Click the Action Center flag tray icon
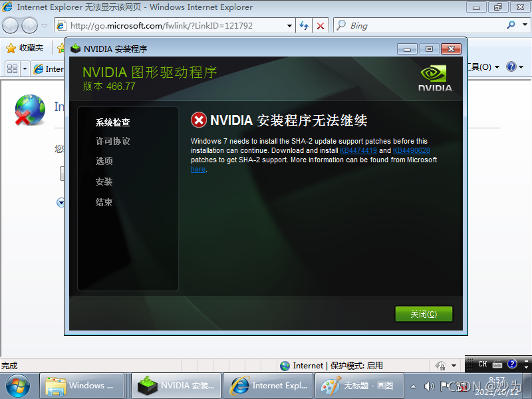 pyautogui.click(x=444, y=386)
